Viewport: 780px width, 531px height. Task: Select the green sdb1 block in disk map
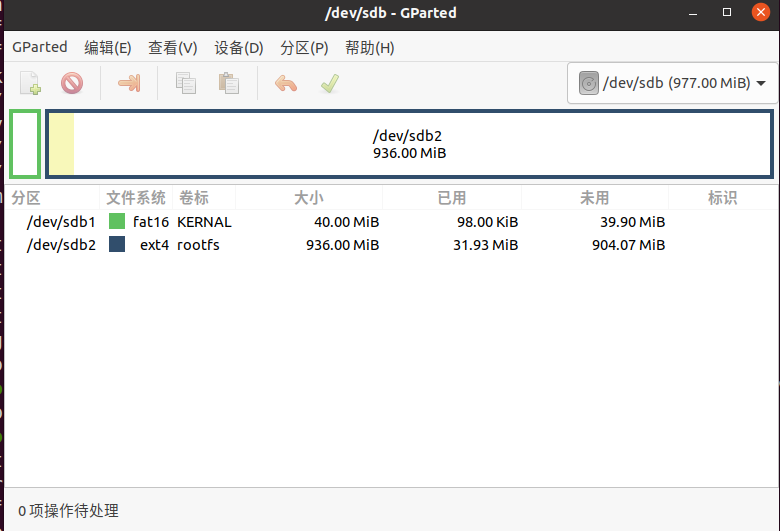(x=25, y=144)
